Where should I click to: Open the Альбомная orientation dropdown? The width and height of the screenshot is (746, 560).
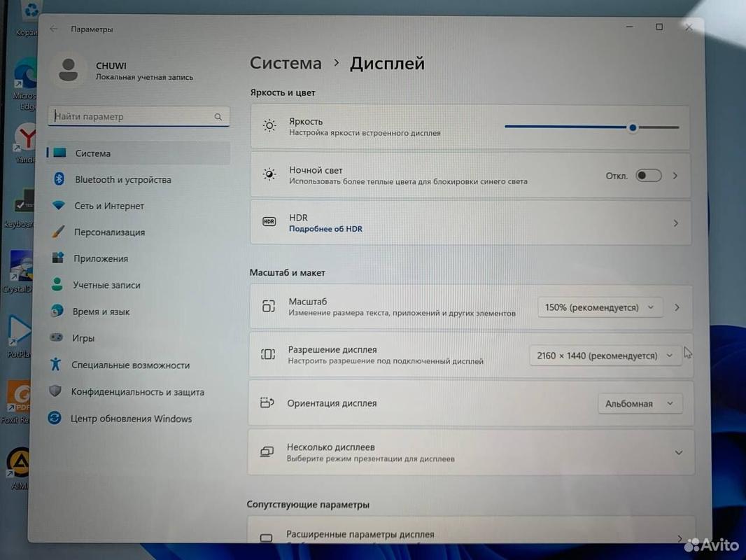pos(640,403)
